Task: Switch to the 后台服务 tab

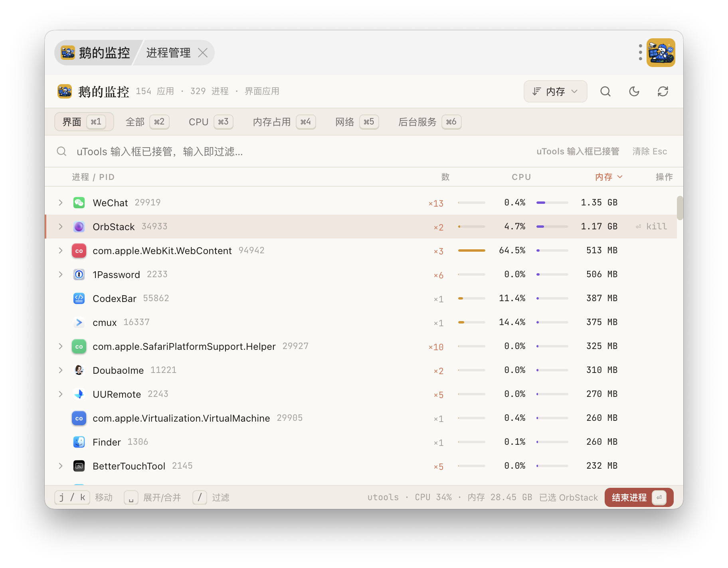Action: 429,122
